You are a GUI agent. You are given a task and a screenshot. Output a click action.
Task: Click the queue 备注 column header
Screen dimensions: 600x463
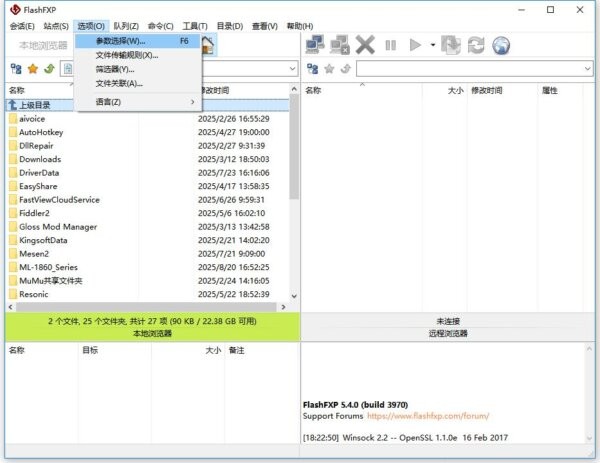[x=261, y=350]
